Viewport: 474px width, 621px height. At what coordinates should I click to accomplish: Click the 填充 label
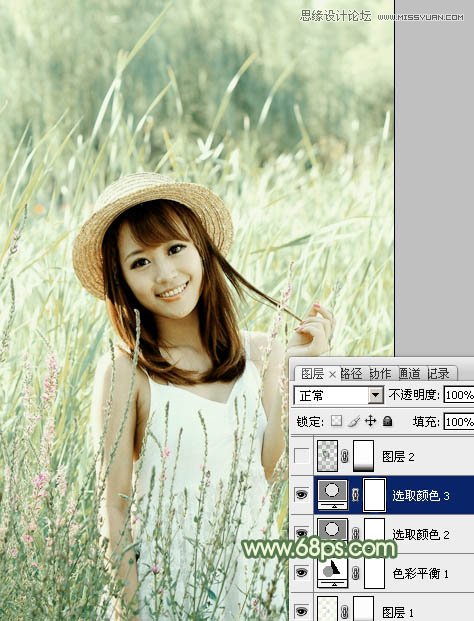point(426,421)
